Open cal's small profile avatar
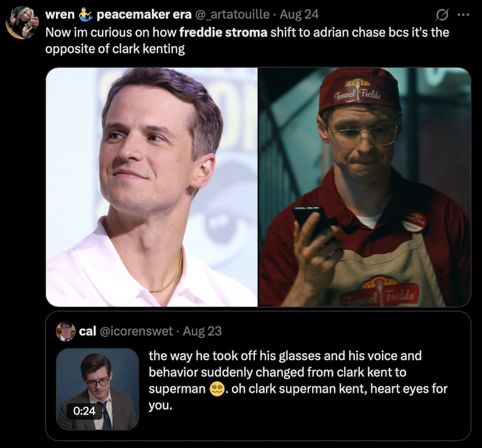The image size is (482, 448). pyautogui.click(x=66, y=331)
